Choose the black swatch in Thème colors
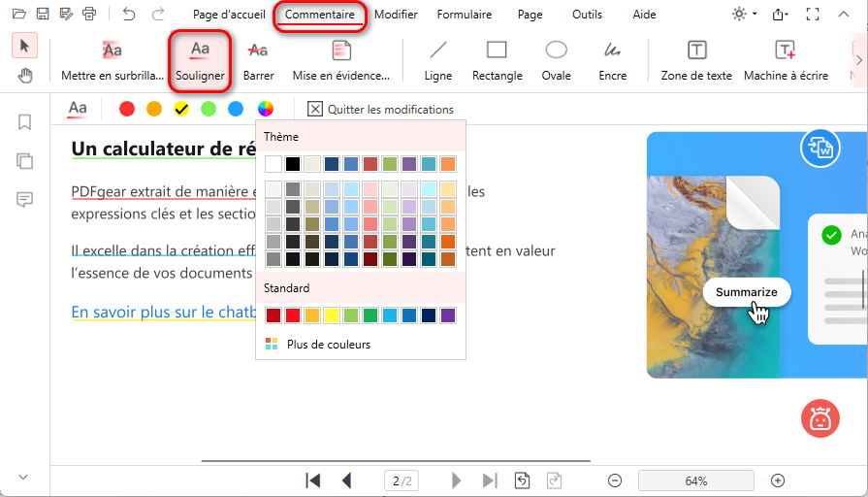Screen dimensions: 868x497 (x=293, y=164)
